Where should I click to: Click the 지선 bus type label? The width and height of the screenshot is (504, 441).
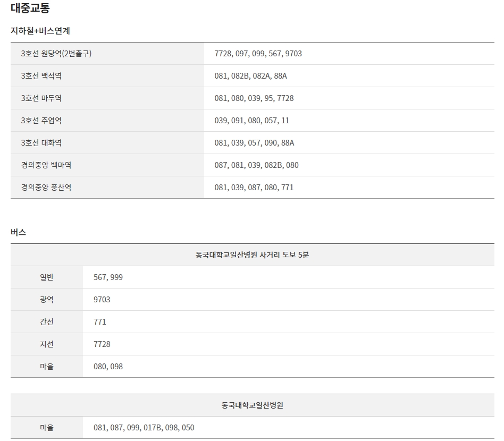pos(47,344)
